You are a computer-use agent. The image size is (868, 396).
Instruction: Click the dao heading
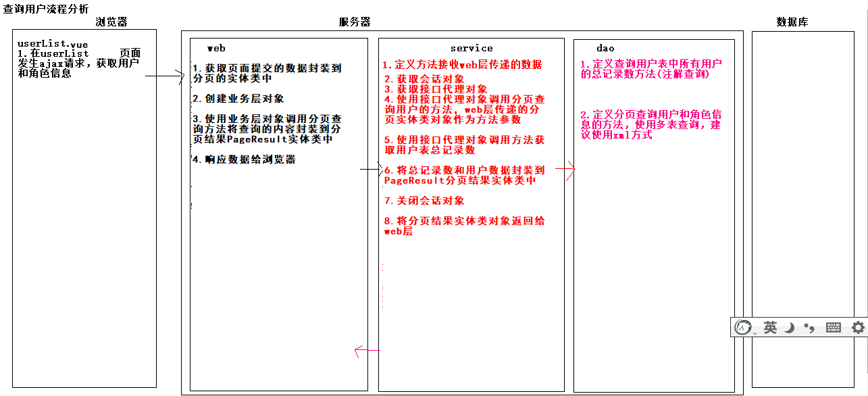[605, 48]
